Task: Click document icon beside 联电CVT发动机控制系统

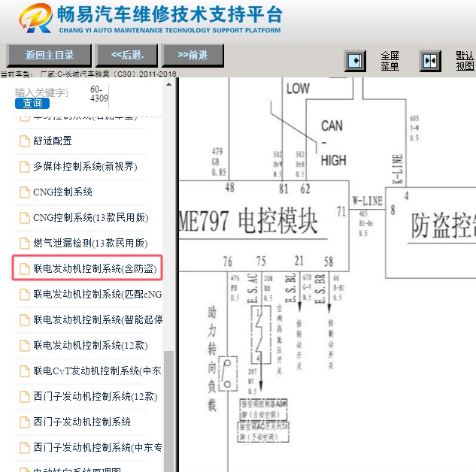Action: click(x=25, y=371)
